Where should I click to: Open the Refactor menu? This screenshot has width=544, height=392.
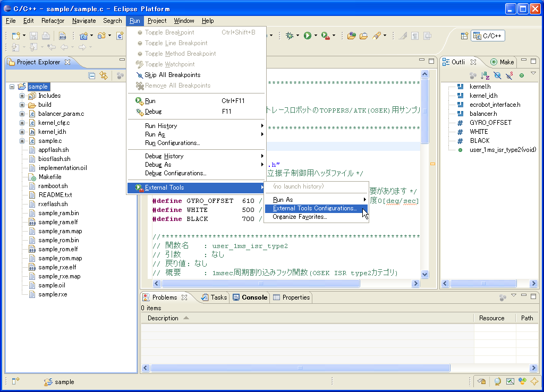tap(53, 21)
